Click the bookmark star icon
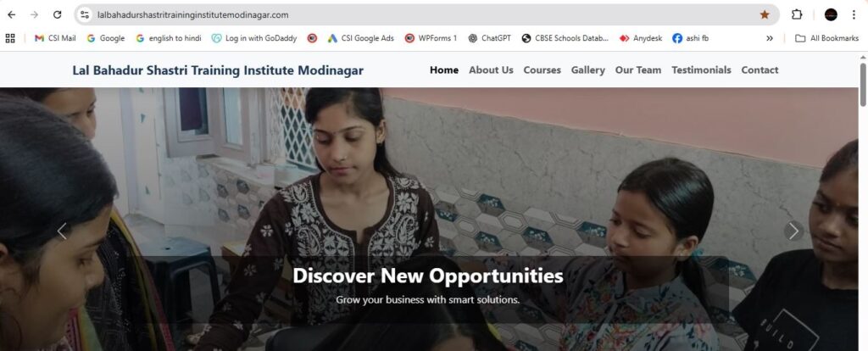Screen dimensions: 868x351 point(765,15)
